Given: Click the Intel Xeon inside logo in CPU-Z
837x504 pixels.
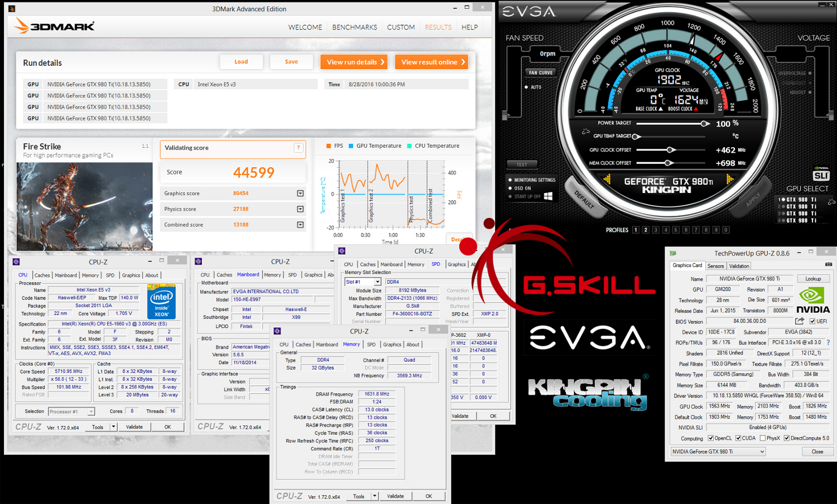Looking at the screenshot, I should tap(161, 302).
